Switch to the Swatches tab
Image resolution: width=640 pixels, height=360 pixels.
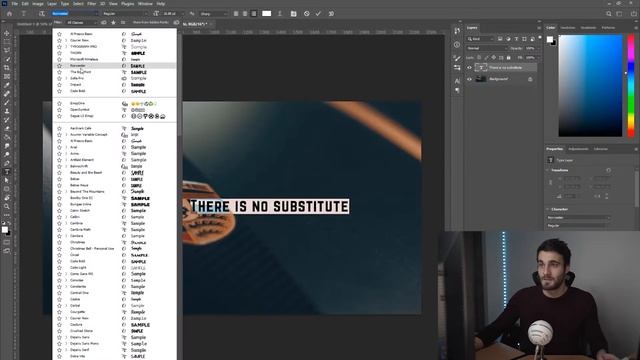click(x=567, y=28)
